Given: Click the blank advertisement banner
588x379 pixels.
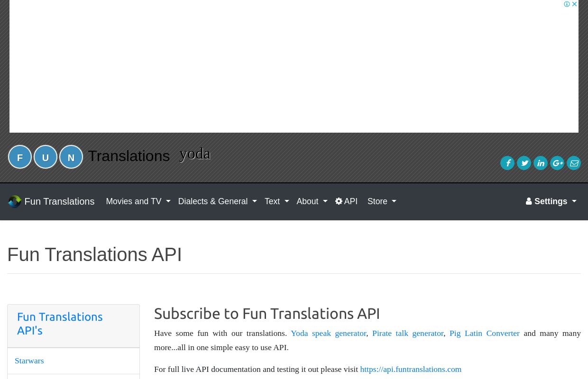Looking at the screenshot, I should [294, 66].
